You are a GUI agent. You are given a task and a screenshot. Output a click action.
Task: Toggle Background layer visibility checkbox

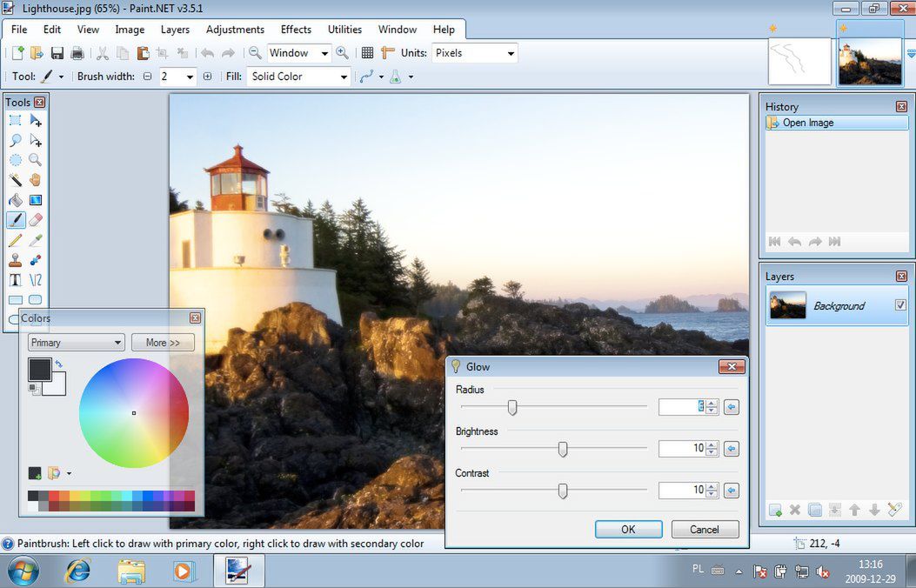pos(900,304)
